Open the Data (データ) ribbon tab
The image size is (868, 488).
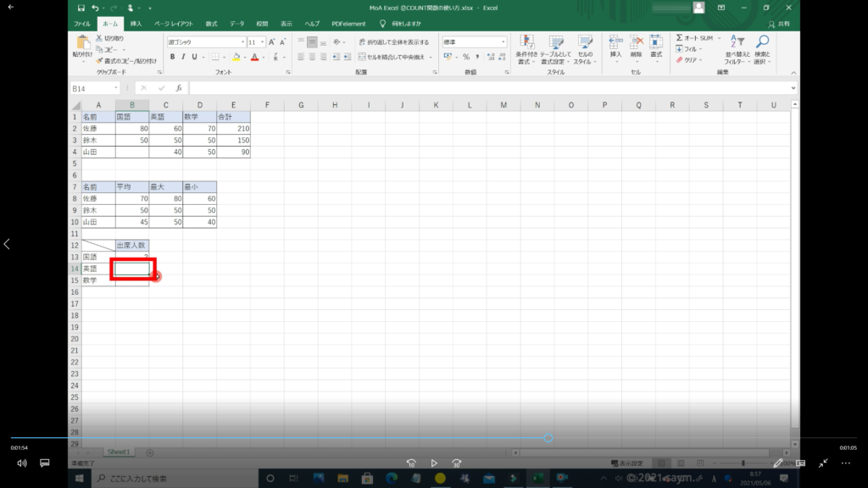[236, 24]
